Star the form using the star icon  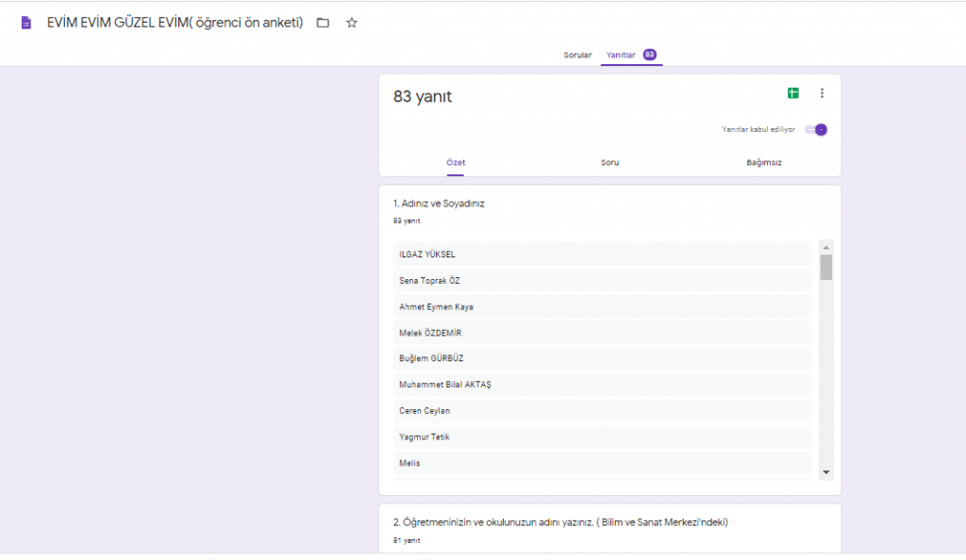pos(351,22)
